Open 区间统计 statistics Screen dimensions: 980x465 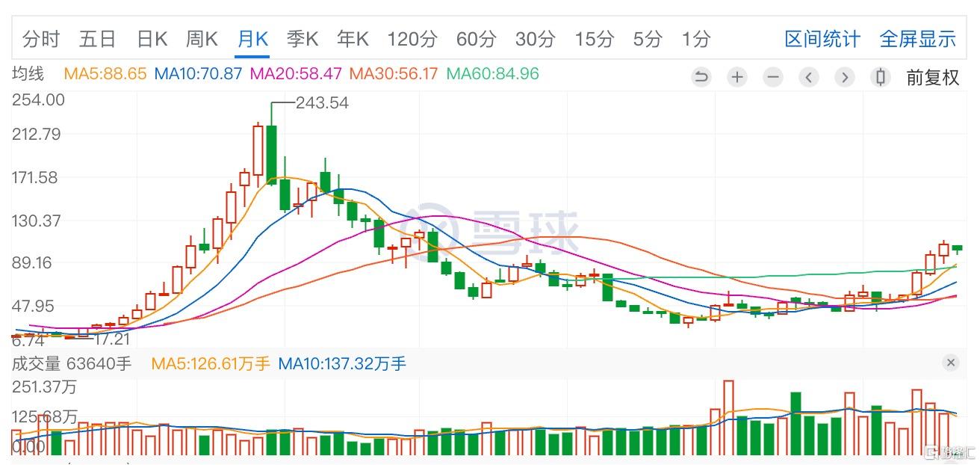click(822, 40)
